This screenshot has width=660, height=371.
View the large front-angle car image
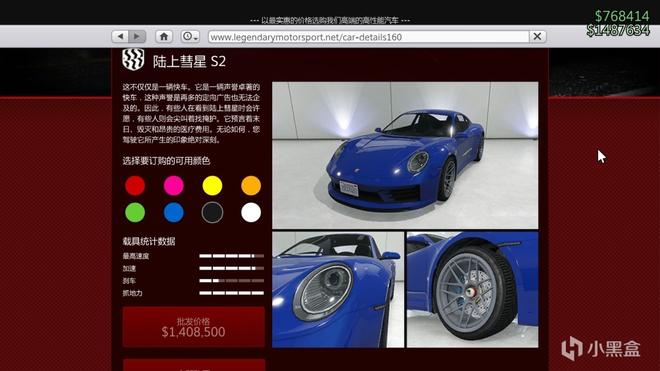coord(405,155)
